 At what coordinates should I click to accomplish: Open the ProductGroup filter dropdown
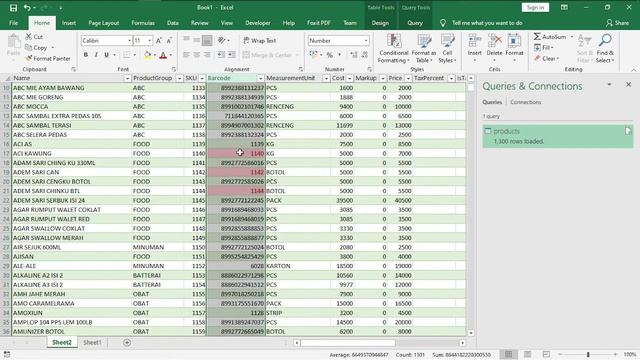click(x=179, y=78)
